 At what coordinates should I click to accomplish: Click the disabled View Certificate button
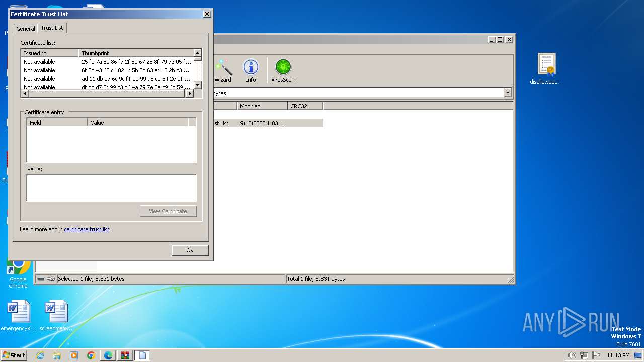[168, 211]
